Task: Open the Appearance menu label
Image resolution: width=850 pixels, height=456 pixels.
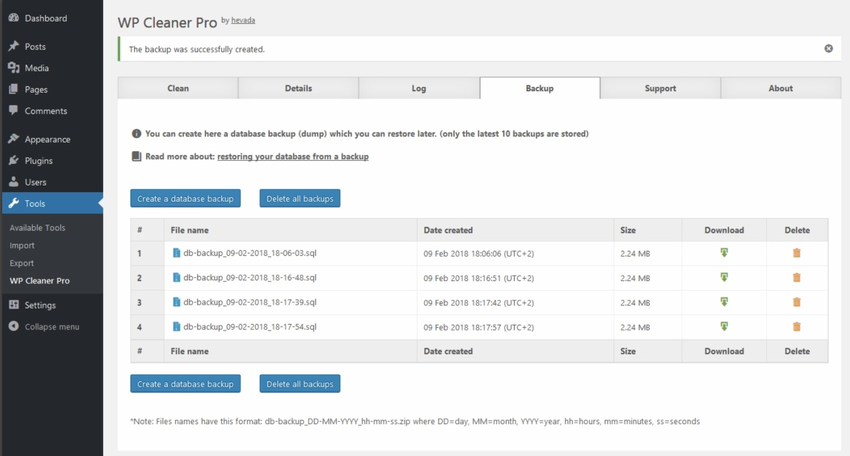Action: click(48, 139)
